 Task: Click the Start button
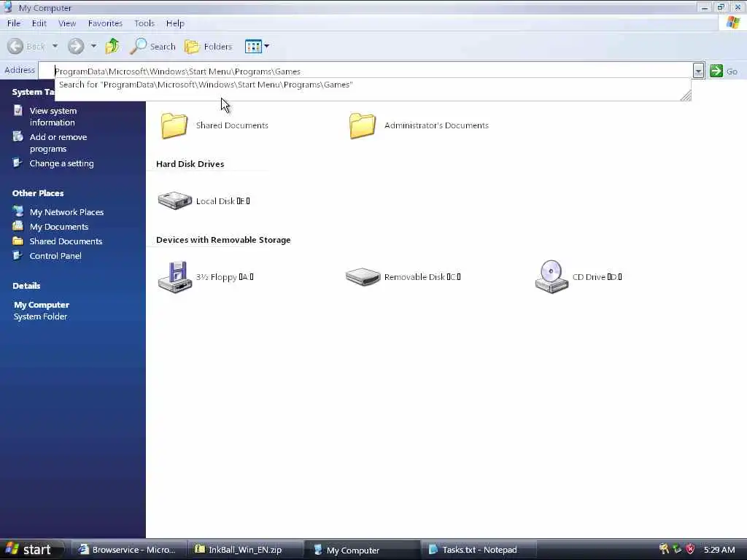(31, 550)
